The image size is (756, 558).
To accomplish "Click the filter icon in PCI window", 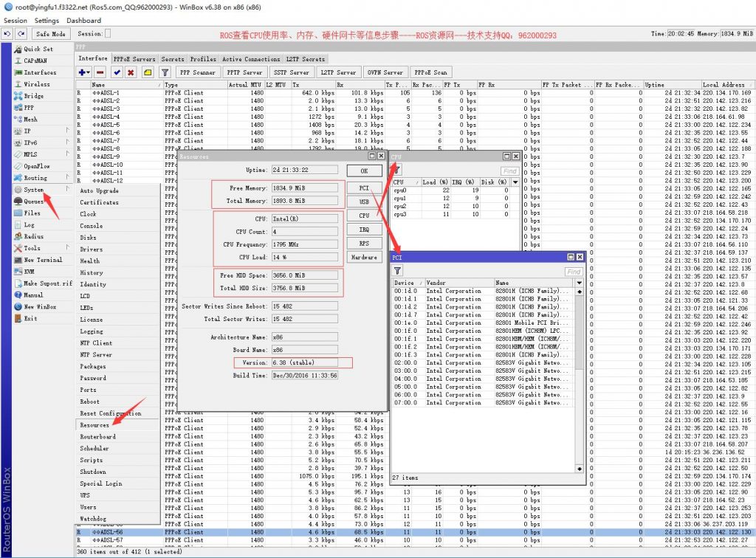I will click(398, 271).
